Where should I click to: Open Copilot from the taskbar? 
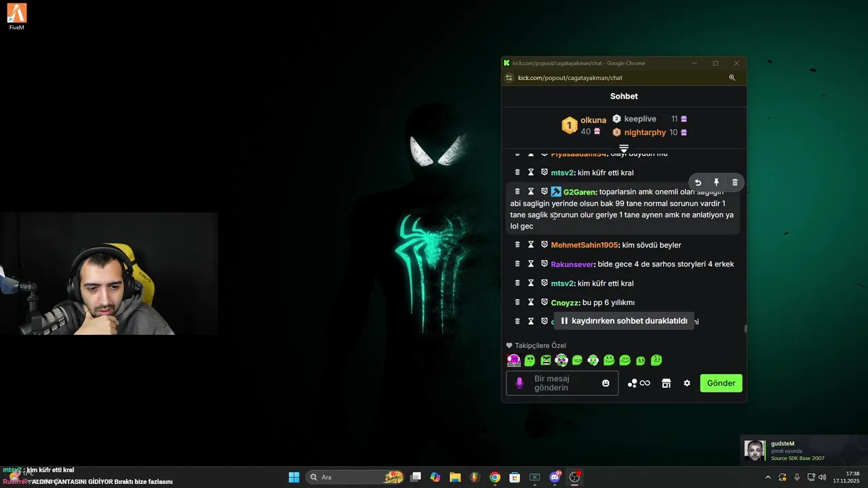click(x=435, y=477)
